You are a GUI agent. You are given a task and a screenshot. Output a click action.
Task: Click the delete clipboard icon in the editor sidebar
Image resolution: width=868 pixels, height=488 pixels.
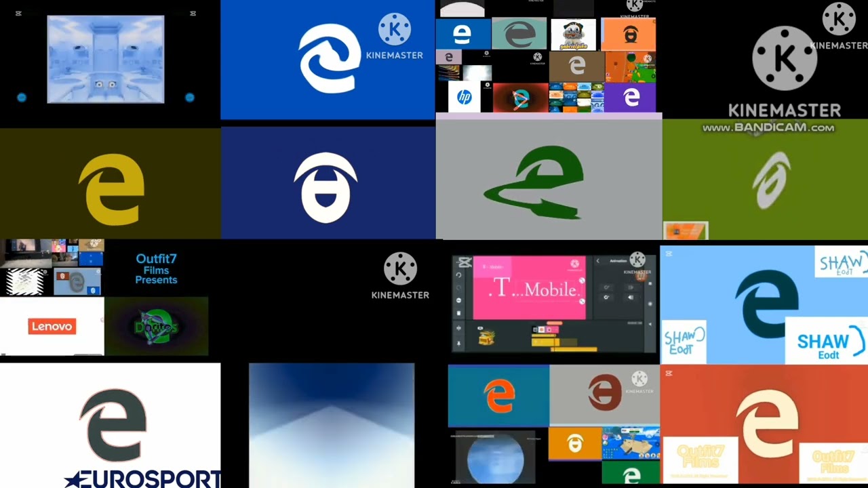click(x=458, y=313)
